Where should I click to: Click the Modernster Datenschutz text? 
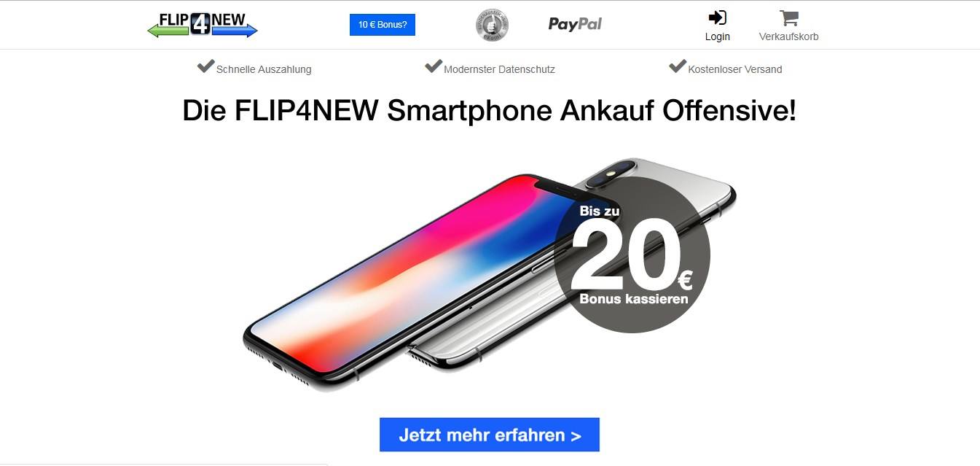pyautogui.click(x=500, y=69)
